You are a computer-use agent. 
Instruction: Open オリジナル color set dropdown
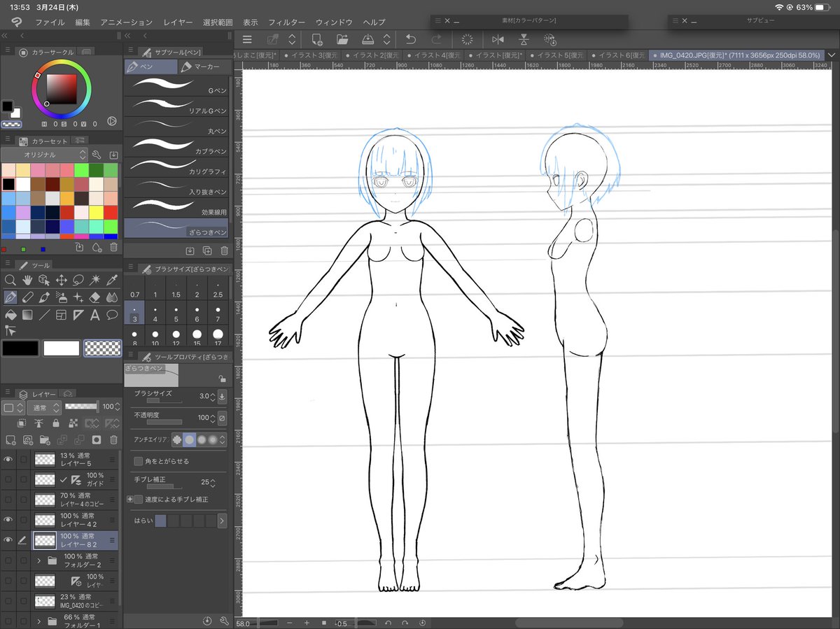tap(44, 154)
